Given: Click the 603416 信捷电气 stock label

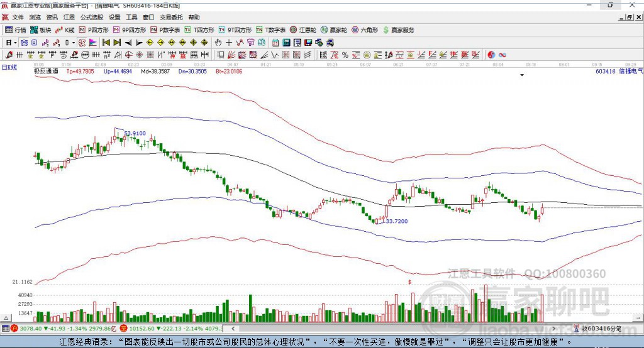Looking at the screenshot, I should (619, 71).
